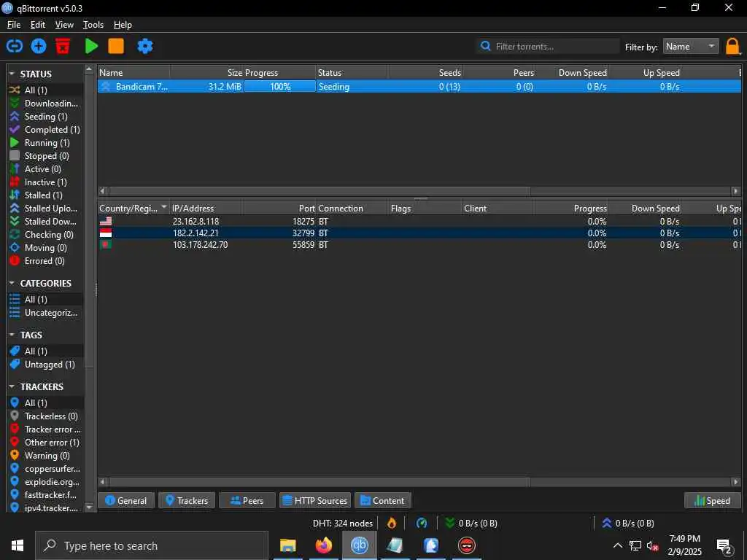Select the Completed (1) status filter

coord(46,130)
